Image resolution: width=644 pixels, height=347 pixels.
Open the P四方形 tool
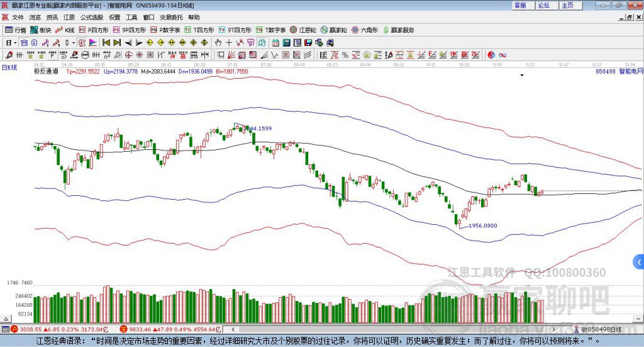click(x=94, y=30)
